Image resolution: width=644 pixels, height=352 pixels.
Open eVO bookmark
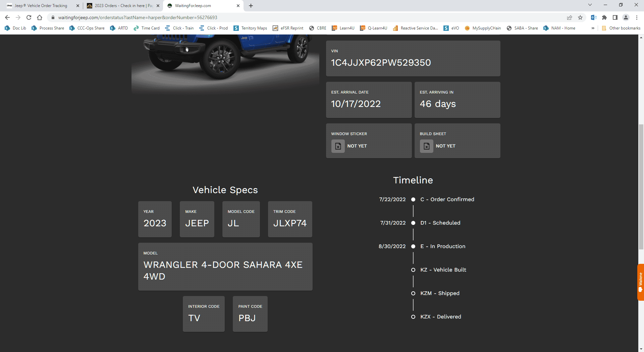tap(451, 28)
